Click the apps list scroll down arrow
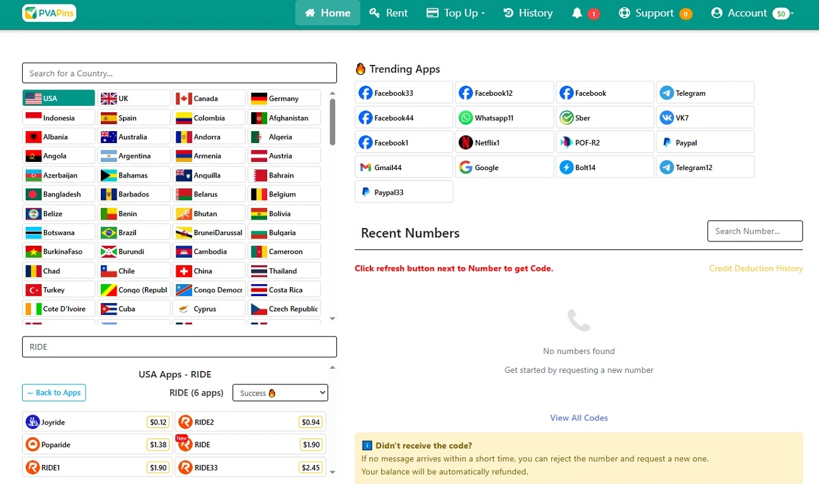The width and height of the screenshot is (819, 504). 333,472
